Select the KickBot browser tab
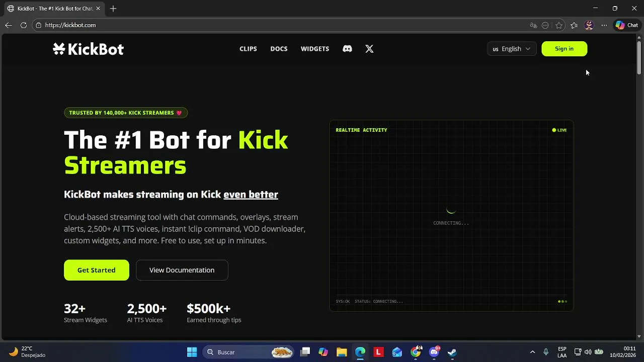 [x=54, y=9]
